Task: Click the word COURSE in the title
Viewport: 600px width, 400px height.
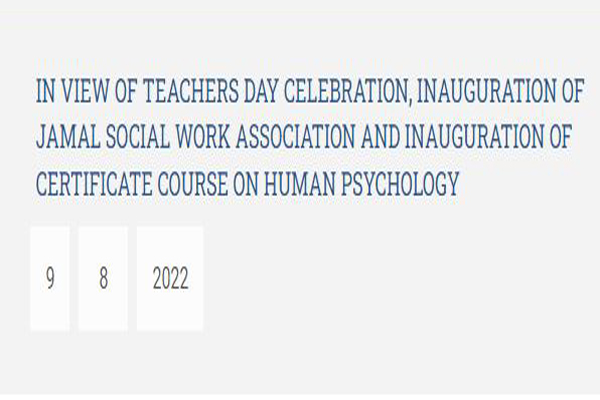Action: 193,184
